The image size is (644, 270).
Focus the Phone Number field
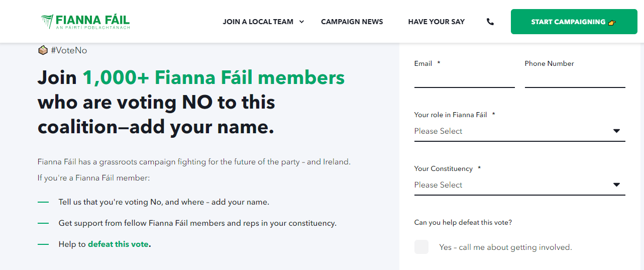click(575, 79)
